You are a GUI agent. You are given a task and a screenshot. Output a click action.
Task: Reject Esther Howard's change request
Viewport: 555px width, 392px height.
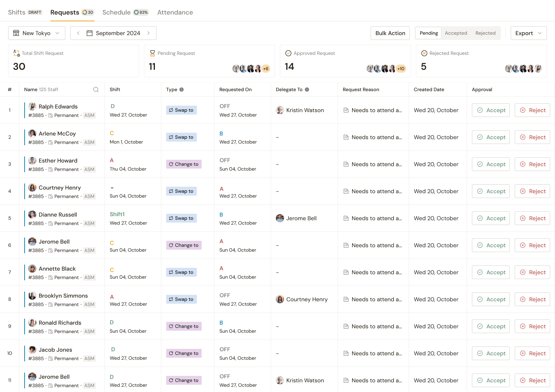[x=532, y=164]
